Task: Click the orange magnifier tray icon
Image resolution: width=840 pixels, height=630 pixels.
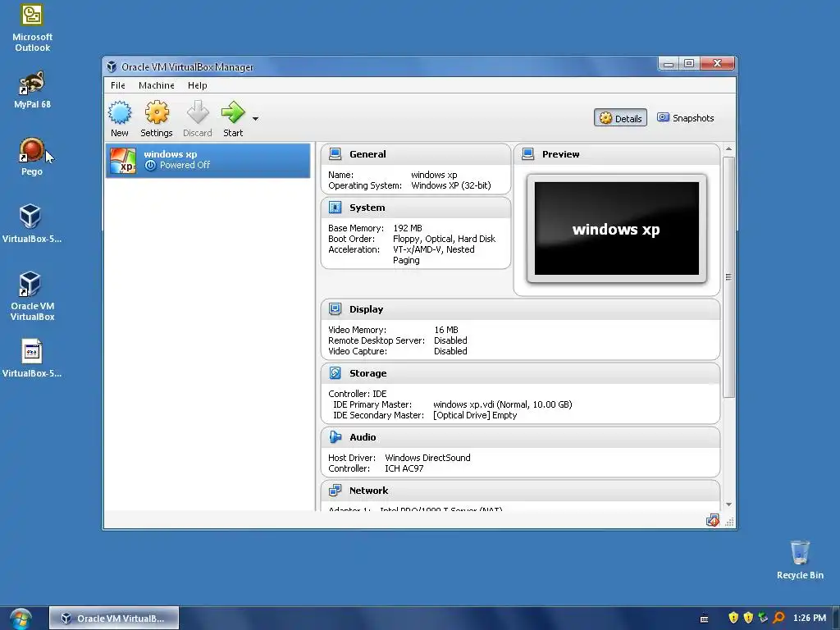Action: (779, 618)
